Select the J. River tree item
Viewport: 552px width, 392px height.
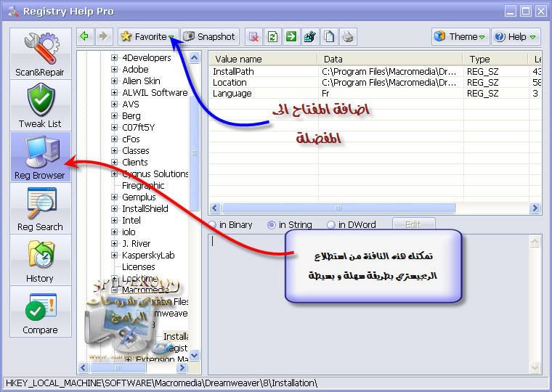pyautogui.click(x=137, y=243)
